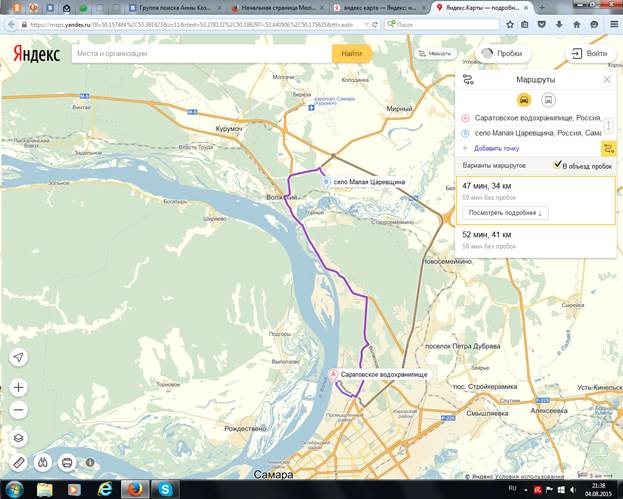623x499 pixels.
Task: Click the Самара city label on map
Action: pos(273,474)
